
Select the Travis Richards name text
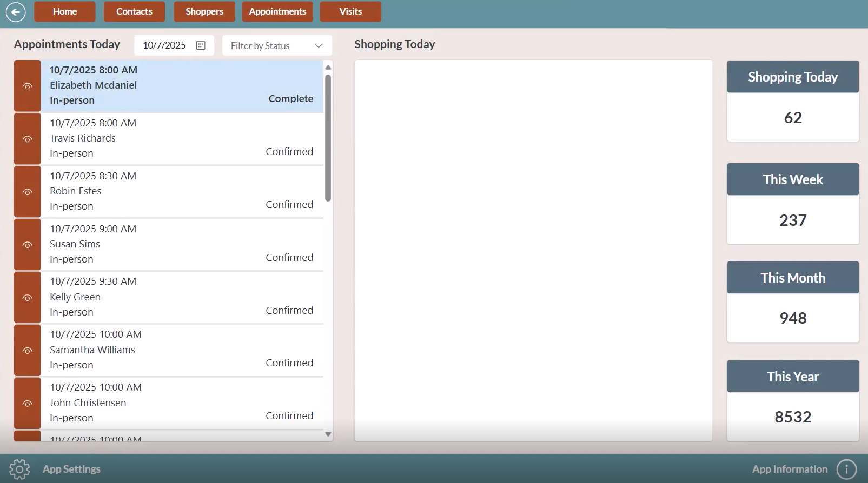pyautogui.click(x=83, y=138)
